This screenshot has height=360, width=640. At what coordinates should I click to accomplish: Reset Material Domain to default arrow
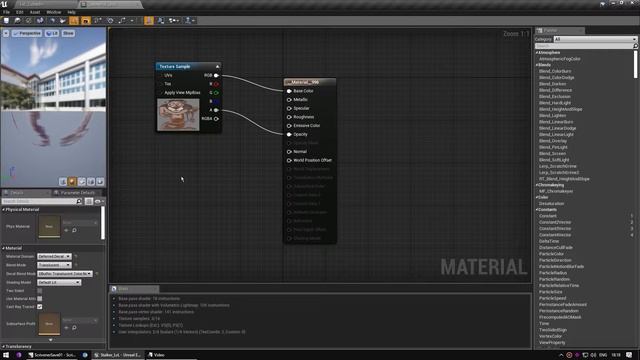point(76,256)
